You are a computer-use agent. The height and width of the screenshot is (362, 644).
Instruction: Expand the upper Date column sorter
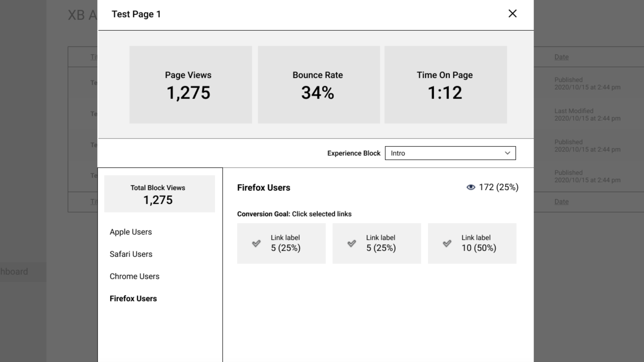point(561,57)
